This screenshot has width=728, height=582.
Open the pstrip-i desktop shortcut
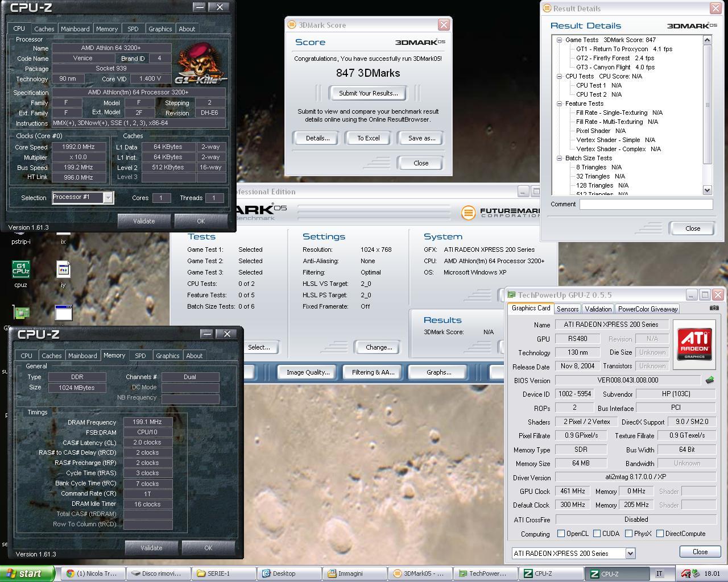(x=20, y=238)
